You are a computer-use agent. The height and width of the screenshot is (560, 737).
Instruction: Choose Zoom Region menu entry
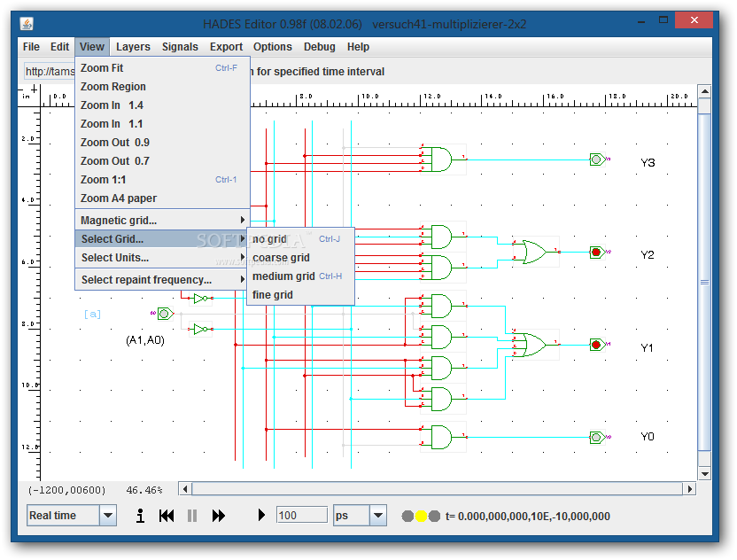click(x=162, y=87)
